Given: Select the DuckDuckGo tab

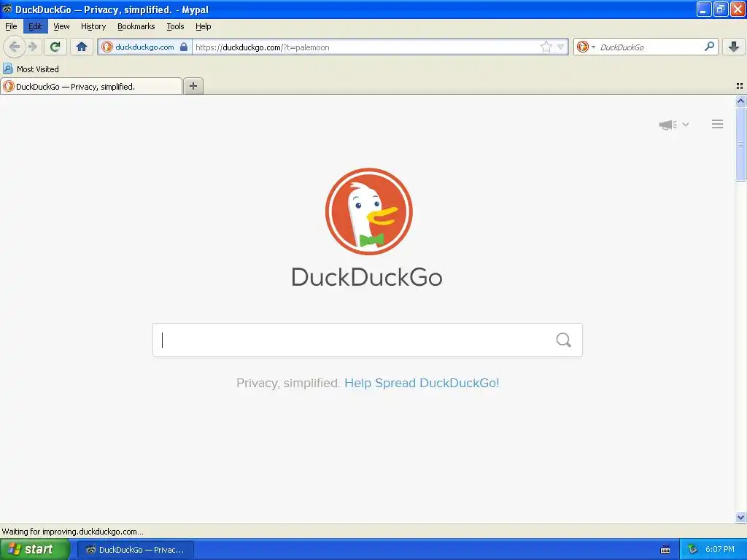Looking at the screenshot, I should click(91, 86).
